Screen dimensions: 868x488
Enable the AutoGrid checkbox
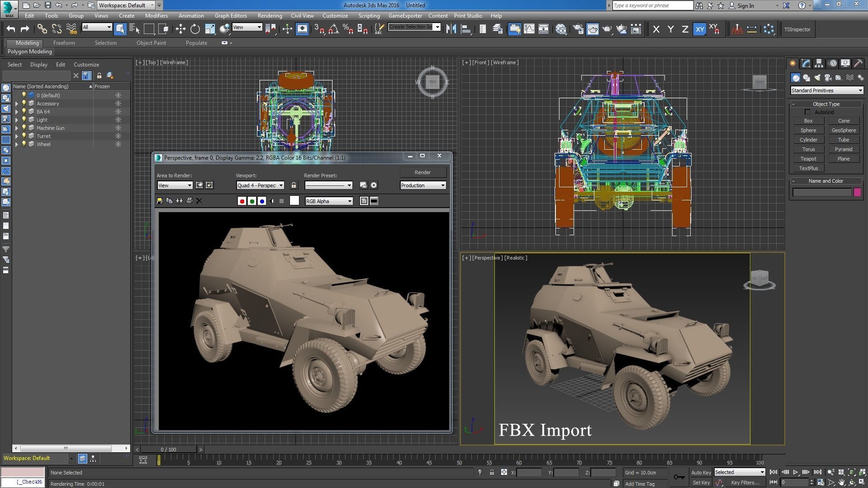(x=807, y=112)
